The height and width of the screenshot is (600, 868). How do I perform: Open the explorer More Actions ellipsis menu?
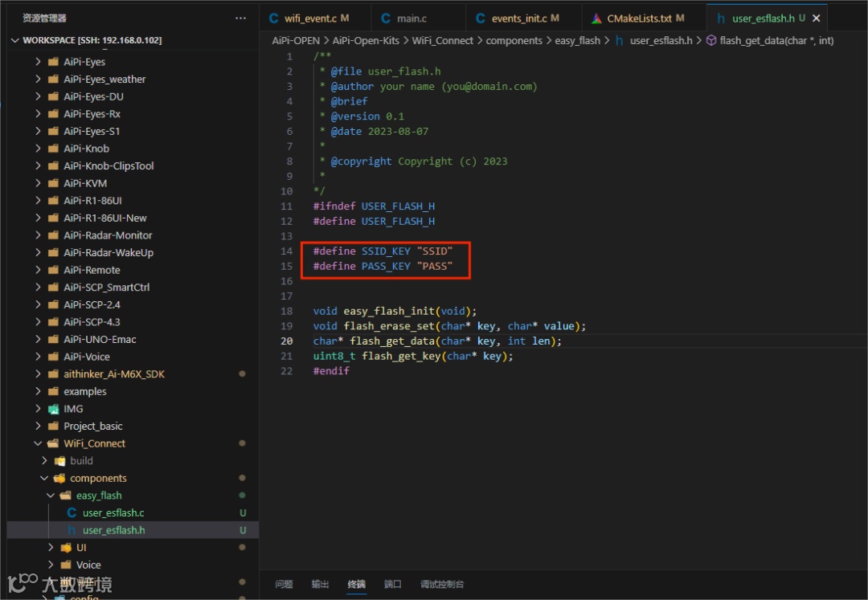coord(240,18)
